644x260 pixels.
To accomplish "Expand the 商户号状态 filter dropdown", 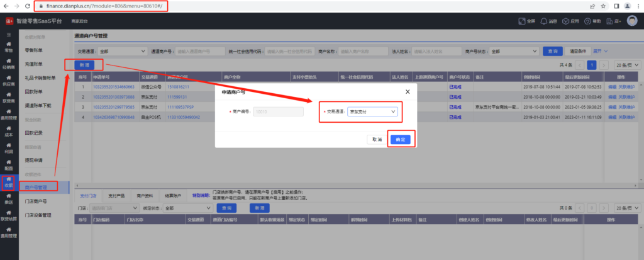I will 514,52.
